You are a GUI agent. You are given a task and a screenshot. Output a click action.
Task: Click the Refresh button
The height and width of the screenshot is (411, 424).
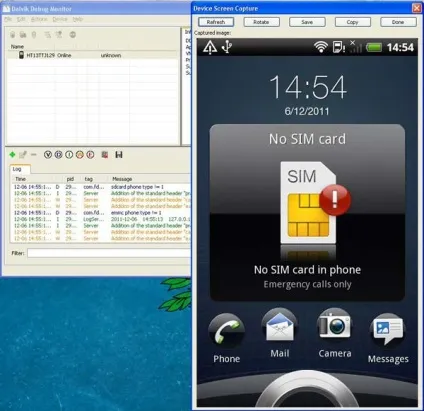(x=216, y=22)
